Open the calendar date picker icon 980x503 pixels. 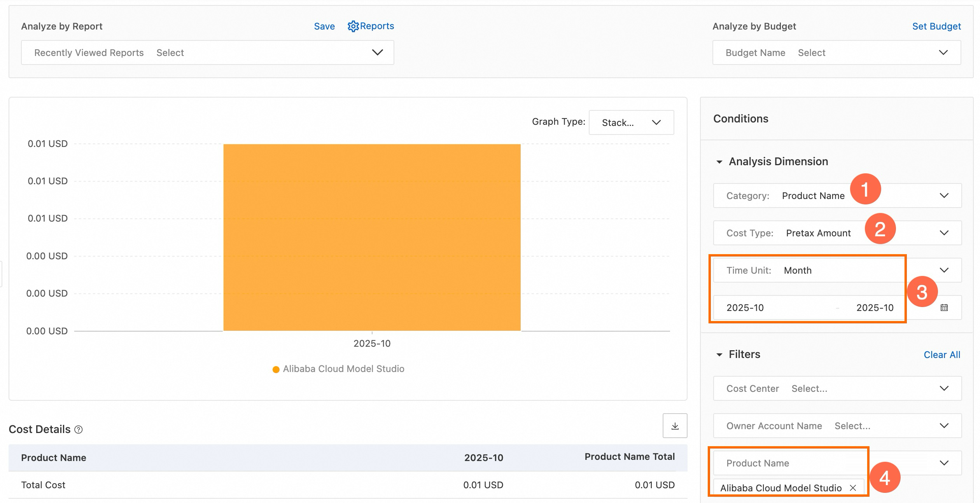(944, 308)
